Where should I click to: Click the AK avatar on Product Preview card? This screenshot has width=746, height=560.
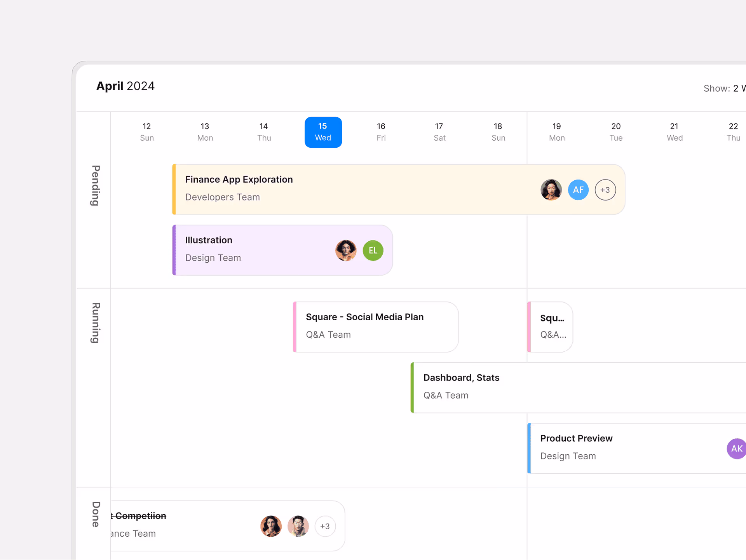coord(737,448)
